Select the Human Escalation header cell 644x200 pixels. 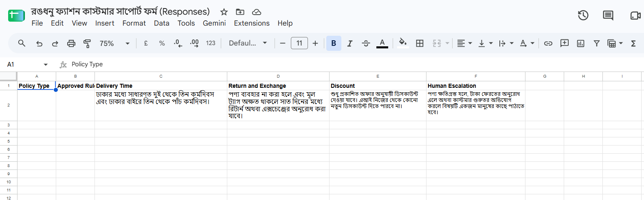(x=476, y=86)
